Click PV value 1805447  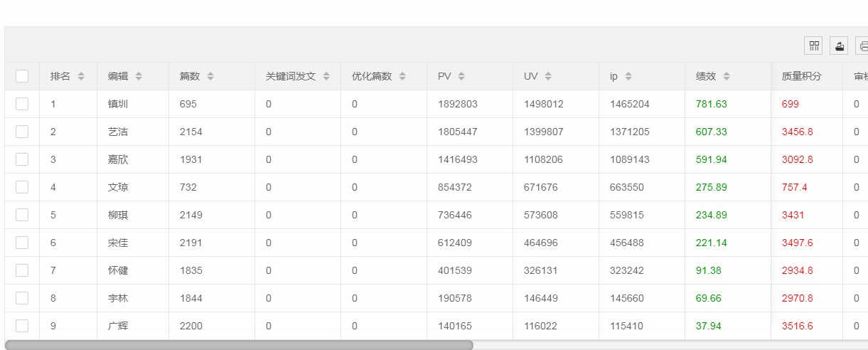click(458, 132)
